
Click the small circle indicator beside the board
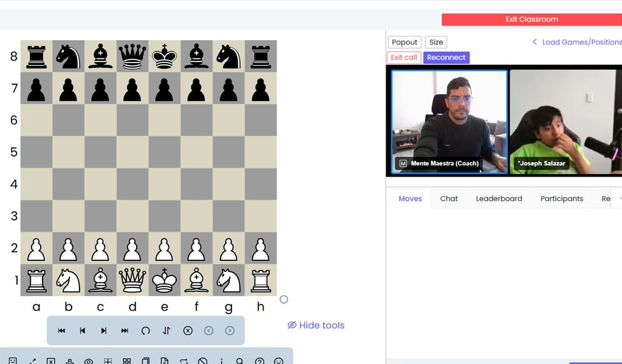pos(284,299)
